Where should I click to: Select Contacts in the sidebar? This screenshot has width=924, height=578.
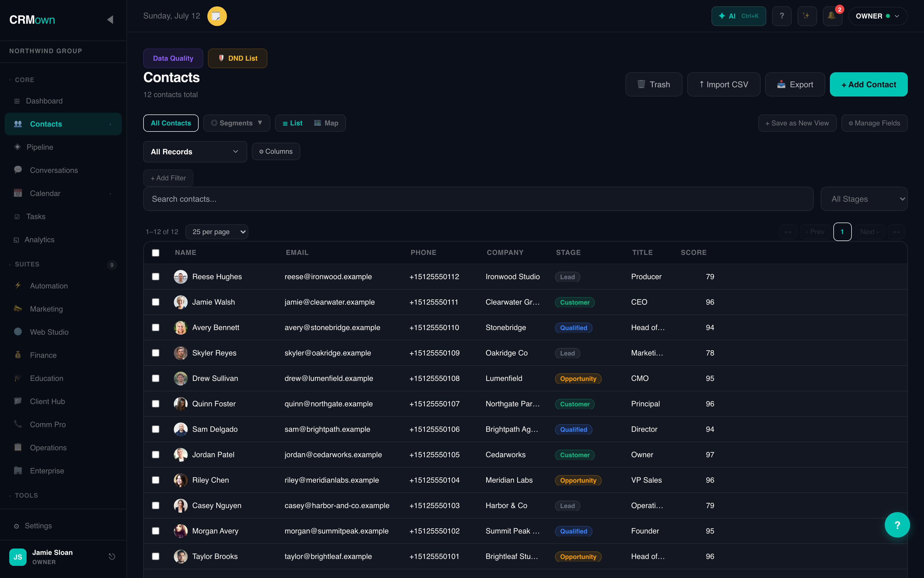63,124
